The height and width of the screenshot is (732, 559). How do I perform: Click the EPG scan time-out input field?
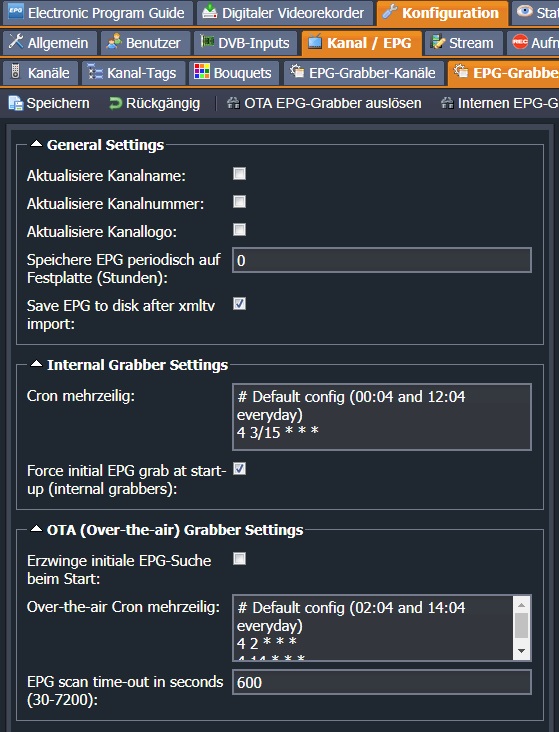pos(382,682)
